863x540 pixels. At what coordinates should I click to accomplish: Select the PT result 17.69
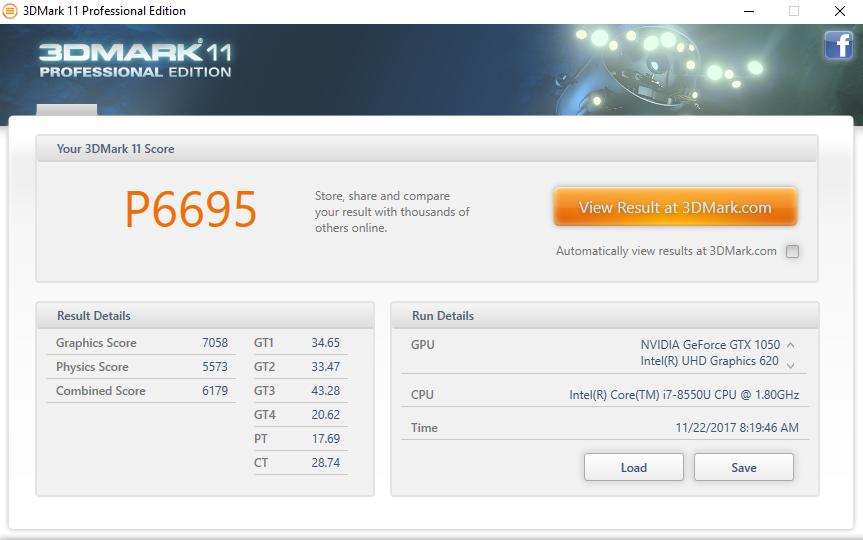pos(325,439)
